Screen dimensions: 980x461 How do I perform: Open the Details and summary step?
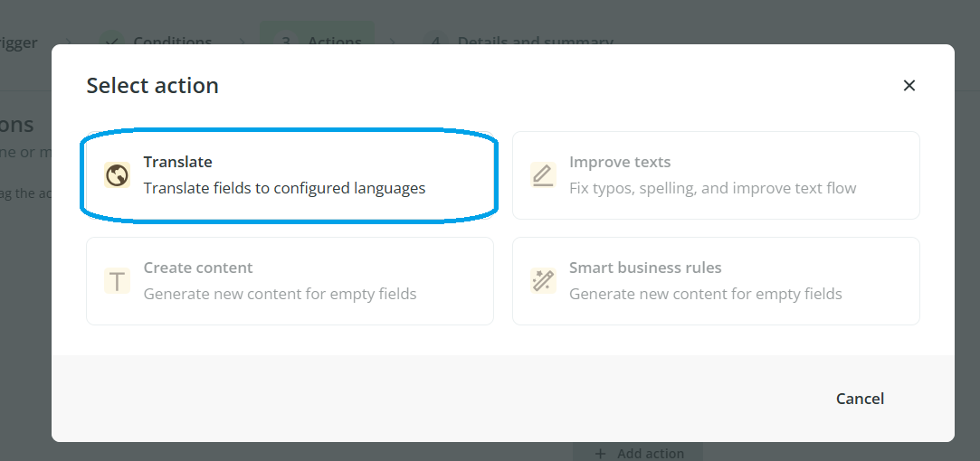tap(535, 42)
